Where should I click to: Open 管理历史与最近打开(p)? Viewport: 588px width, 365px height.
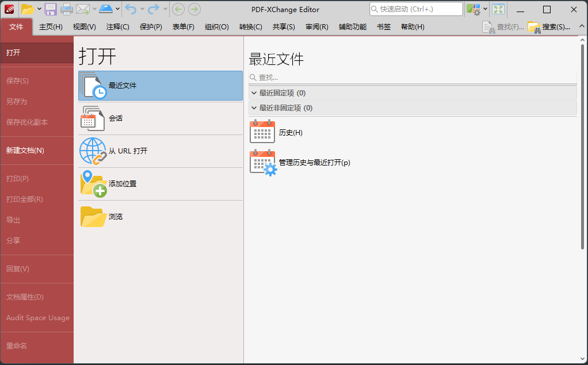click(314, 163)
